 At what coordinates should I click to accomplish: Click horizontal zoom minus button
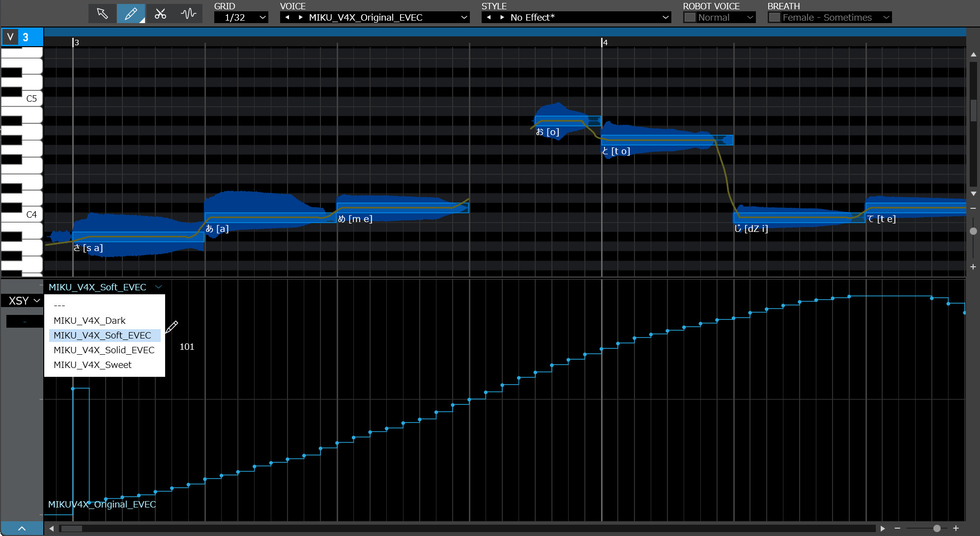(x=897, y=528)
